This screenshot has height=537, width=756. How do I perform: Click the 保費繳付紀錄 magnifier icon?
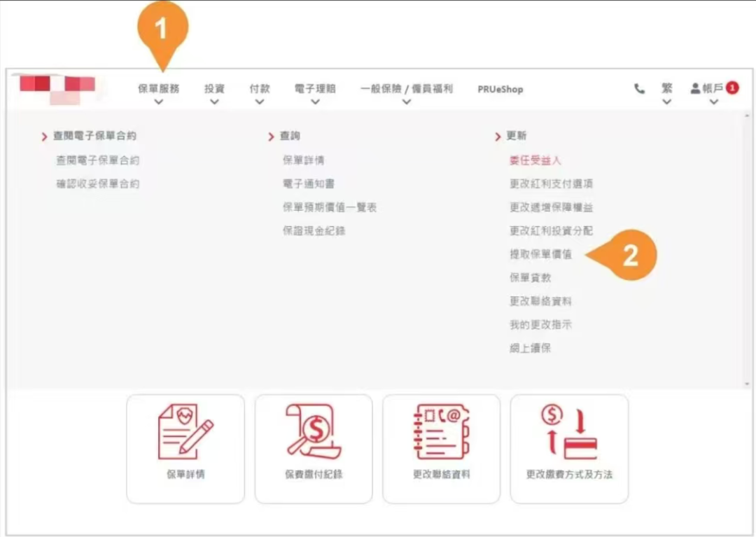314,431
